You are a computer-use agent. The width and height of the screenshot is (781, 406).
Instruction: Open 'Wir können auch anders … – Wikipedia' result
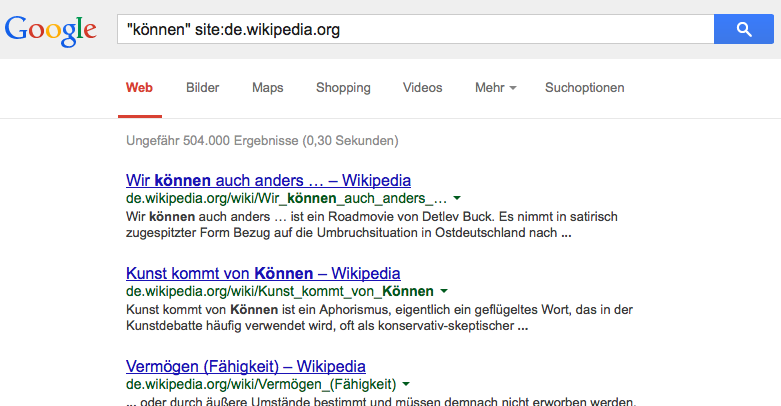click(x=268, y=180)
